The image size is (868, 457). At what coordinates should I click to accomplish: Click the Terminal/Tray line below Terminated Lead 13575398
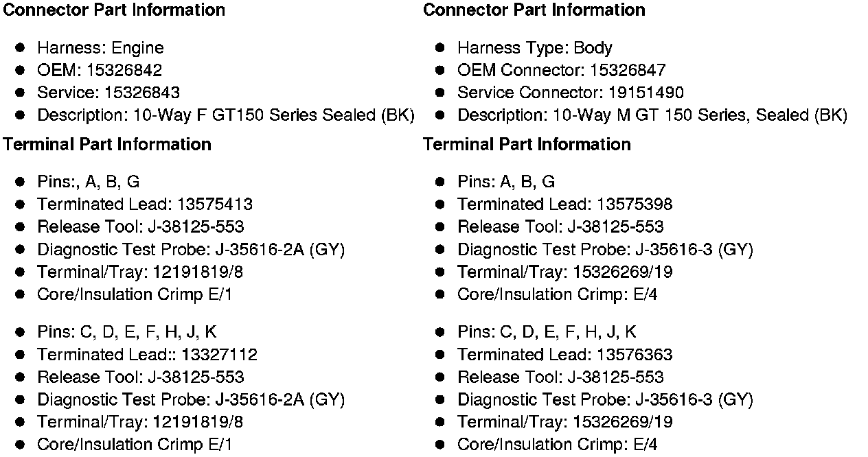pyautogui.click(x=564, y=272)
